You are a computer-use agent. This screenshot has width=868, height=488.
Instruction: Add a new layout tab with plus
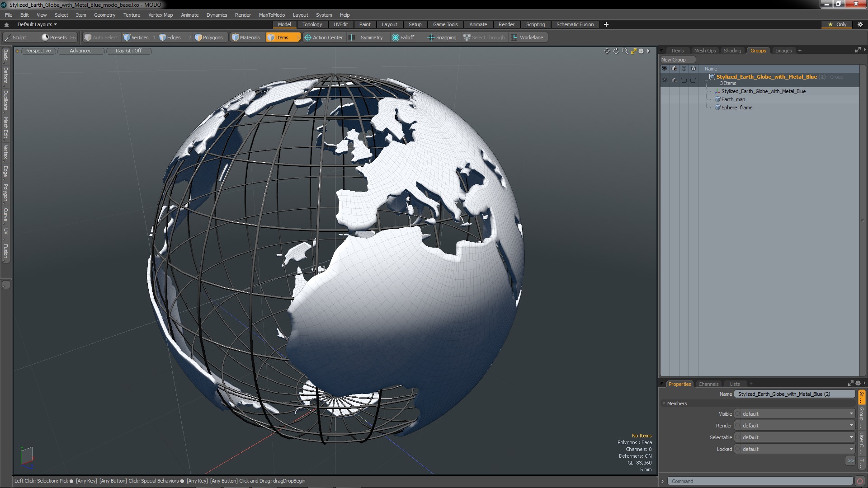click(606, 24)
